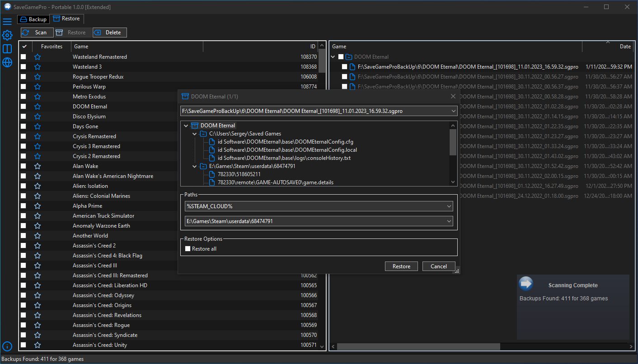Select the Restore tab

[66, 19]
